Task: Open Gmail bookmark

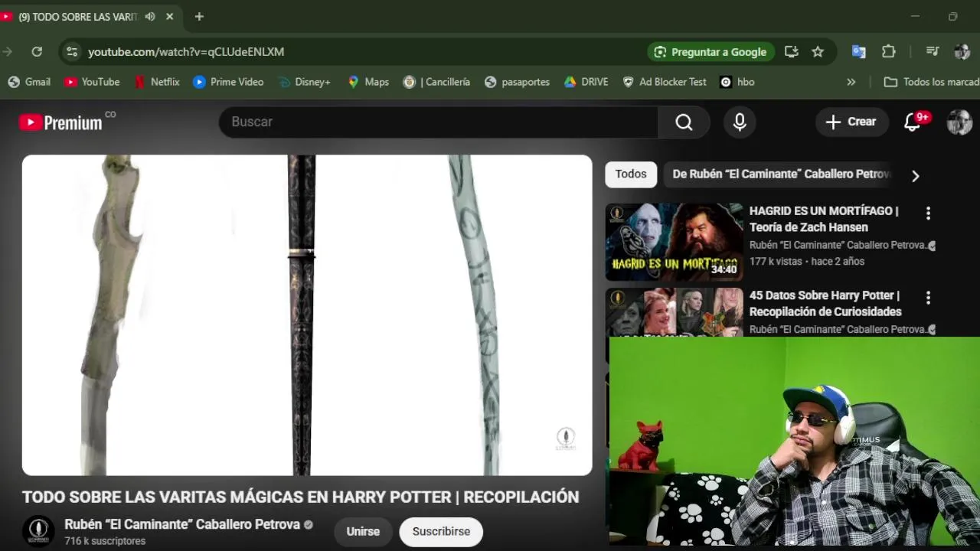Action: click(29, 82)
